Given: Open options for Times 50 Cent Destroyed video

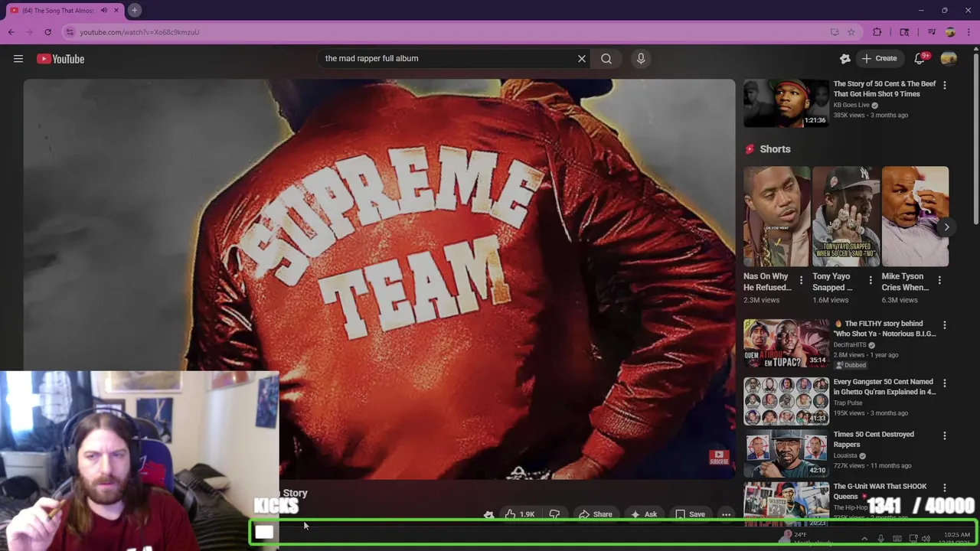Looking at the screenshot, I should (x=945, y=435).
